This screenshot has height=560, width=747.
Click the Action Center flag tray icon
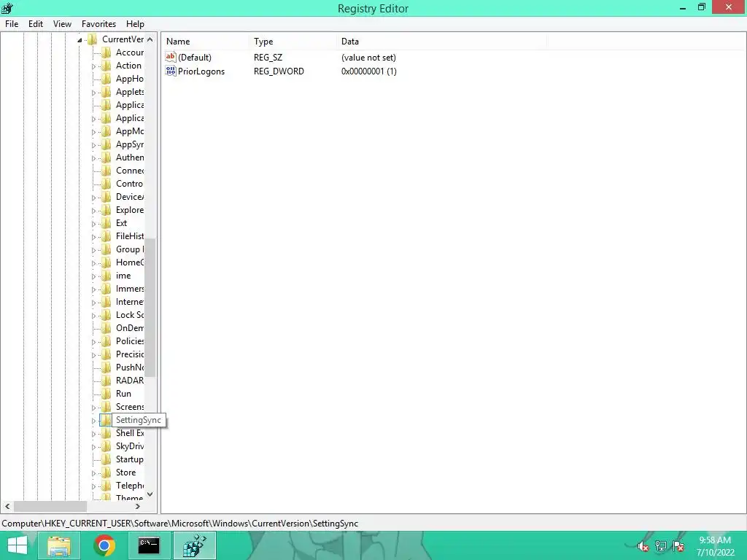pos(678,545)
